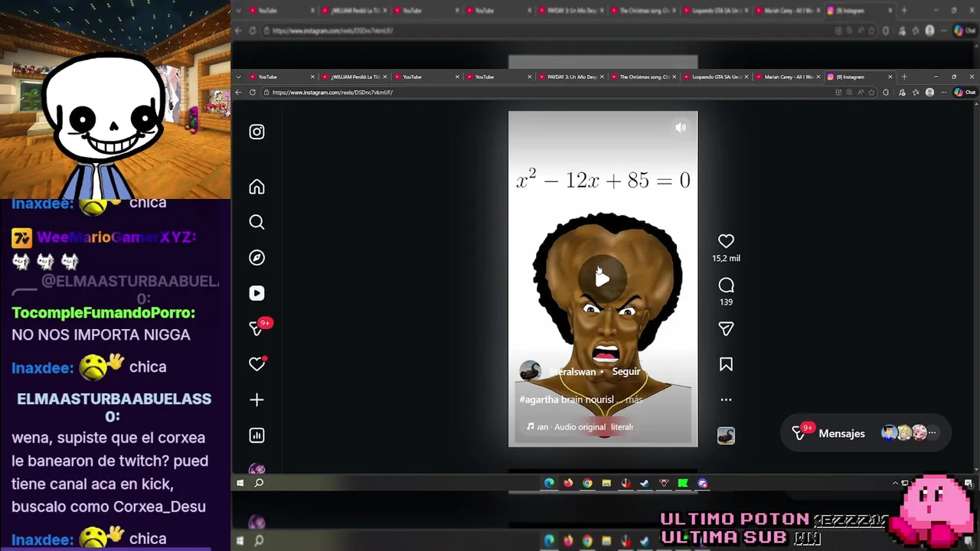Select the (9) Instagram tab in front browser
This screenshot has width=980, height=551.
pyautogui.click(x=859, y=77)
